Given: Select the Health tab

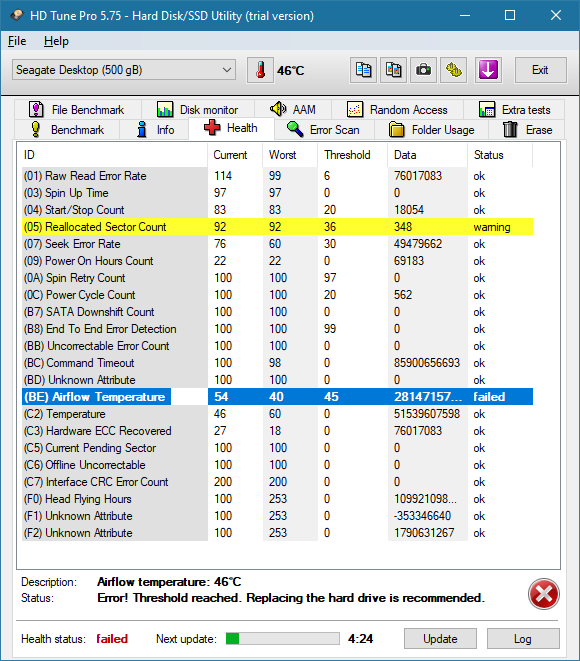Looking at the screenshot, I should [231, 128].
